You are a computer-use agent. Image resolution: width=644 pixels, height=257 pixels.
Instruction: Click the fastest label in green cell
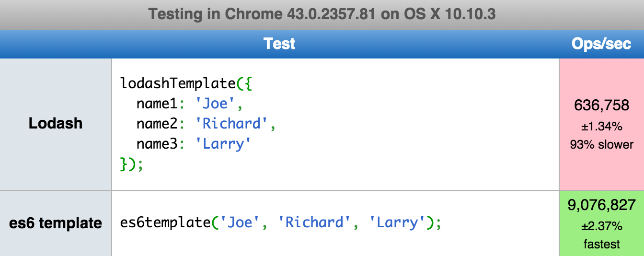(601, 244)
